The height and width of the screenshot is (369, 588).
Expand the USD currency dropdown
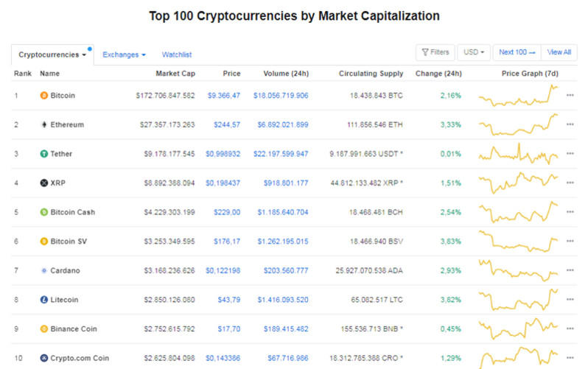click(473, 52)
